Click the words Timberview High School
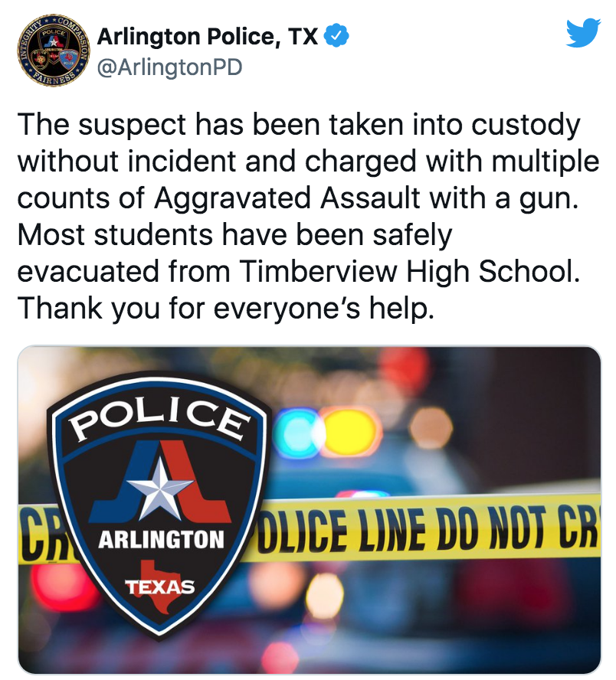 tap(409, 272)
